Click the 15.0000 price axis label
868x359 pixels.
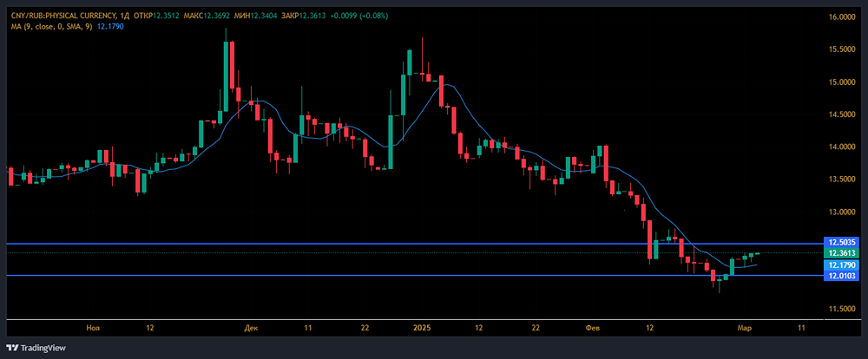click(x=840, y=82)
